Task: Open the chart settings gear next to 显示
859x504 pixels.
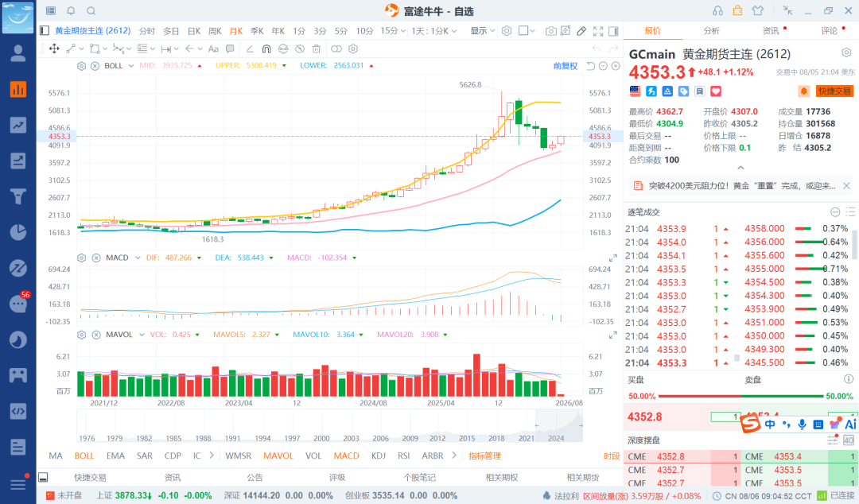Action: click(507, 31)
